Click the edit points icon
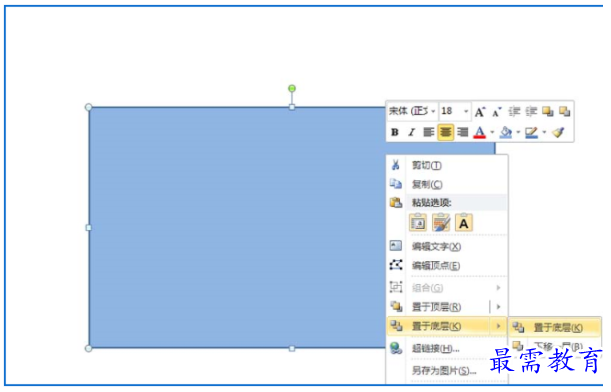Image resolution: width=611 pixels, height=392 pixels. 396,265
